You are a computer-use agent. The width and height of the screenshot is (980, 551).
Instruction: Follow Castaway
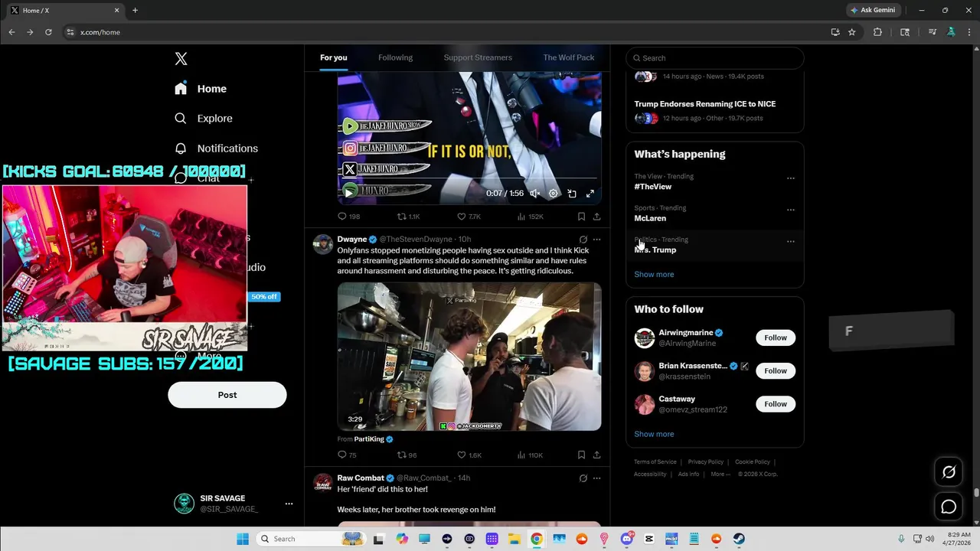tap(776, 404)
